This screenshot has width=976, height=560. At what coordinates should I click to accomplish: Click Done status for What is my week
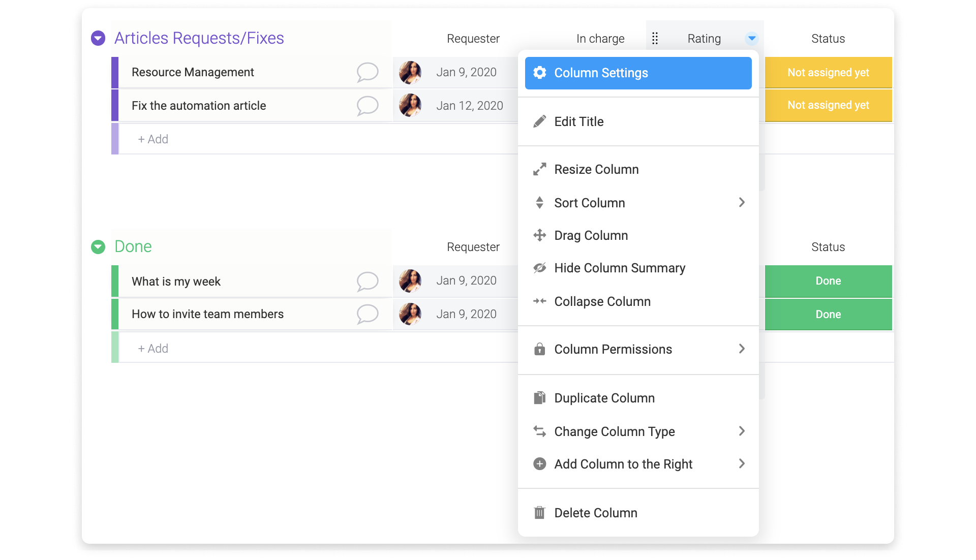828,281
